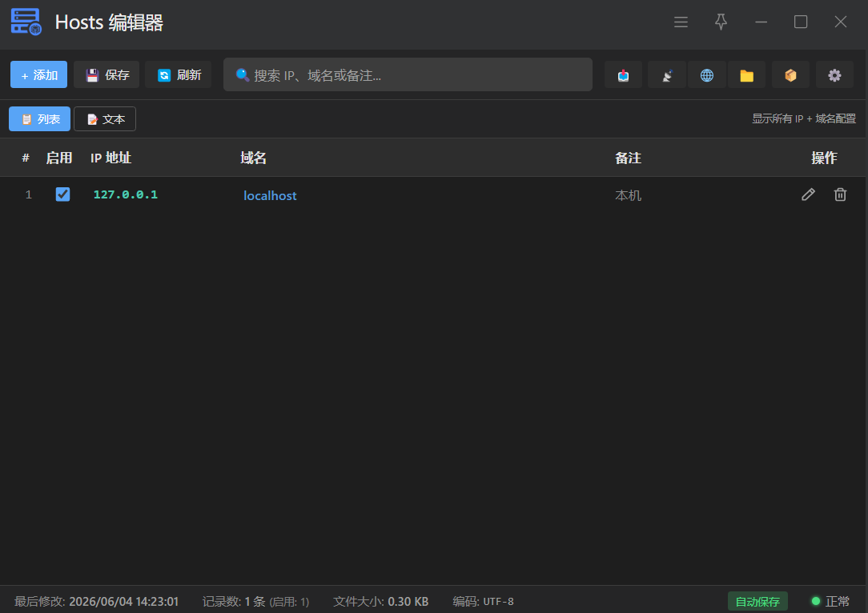Click the 启用 column header
Viewport: 868px width, 613px height.
click(x=59, y=158)
